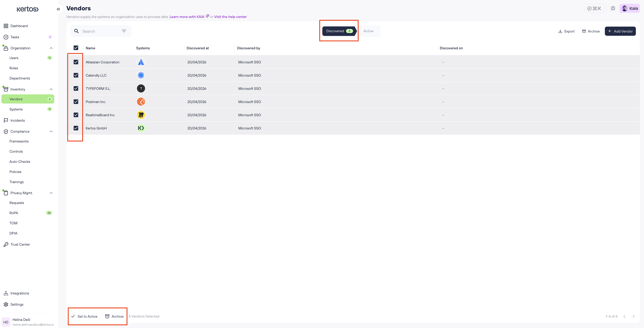Screen dimensions: 644x328
Task: Uncheck the Calendly LLC row checkbox
Action: (x=76, y=75)
